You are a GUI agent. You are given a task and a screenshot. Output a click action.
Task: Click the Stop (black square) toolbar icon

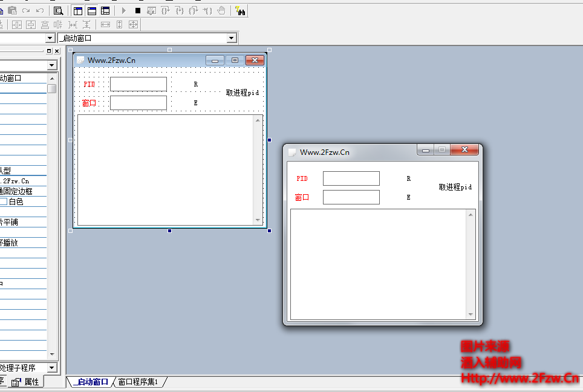138,10
